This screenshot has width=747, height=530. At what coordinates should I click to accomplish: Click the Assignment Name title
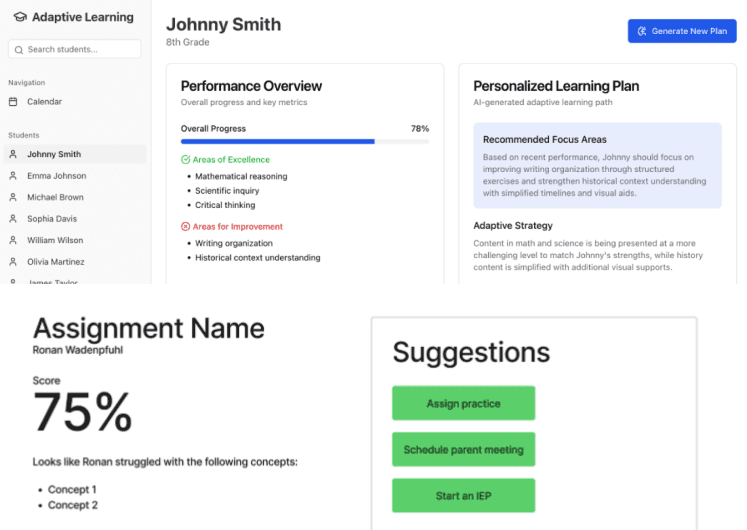pos(149,328)
